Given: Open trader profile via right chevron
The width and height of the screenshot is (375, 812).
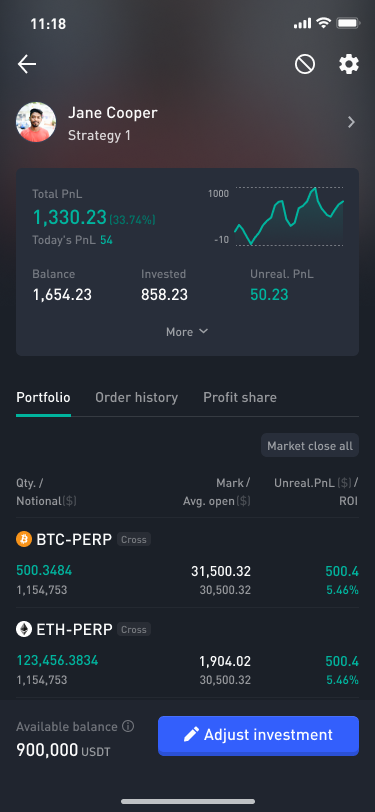Looking at the screenshot, I should click(x=351, y=122).
